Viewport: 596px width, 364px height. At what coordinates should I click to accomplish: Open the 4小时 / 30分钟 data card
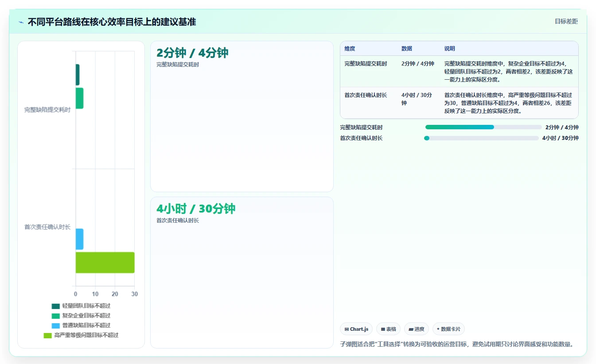click(x=242, y=272)
